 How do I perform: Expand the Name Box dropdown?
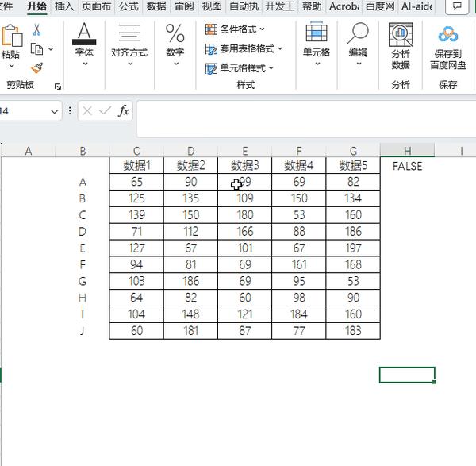(x=54, y=111)
